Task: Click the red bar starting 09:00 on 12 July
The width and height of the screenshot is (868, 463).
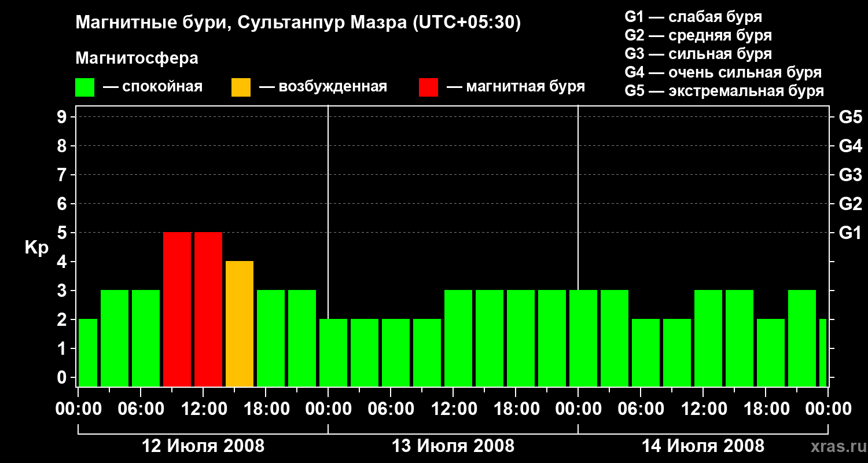Action: pos(177,310)
